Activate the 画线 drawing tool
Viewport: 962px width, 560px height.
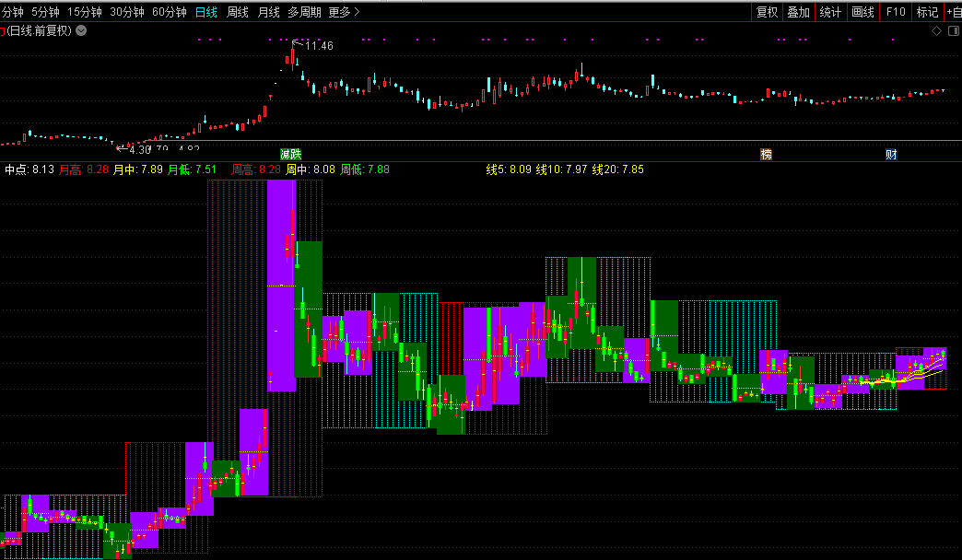(862, 12)
